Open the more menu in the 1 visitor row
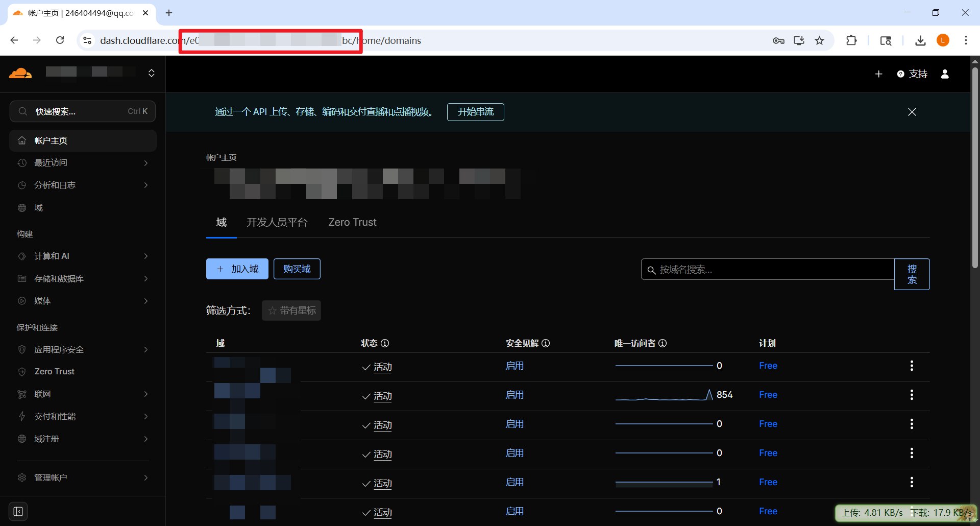This screenshot has width=980, height=526. (x=912, y=483)
